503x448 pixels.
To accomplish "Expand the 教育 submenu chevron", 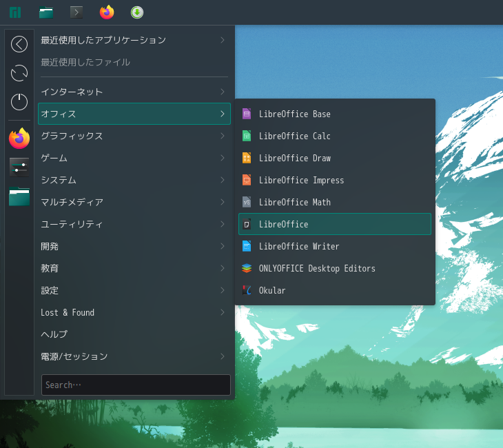I will [223, 268].
